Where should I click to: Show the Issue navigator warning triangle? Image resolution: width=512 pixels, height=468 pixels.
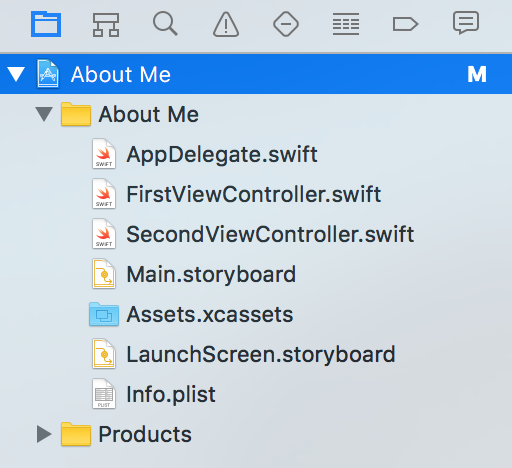coord(226,24)
